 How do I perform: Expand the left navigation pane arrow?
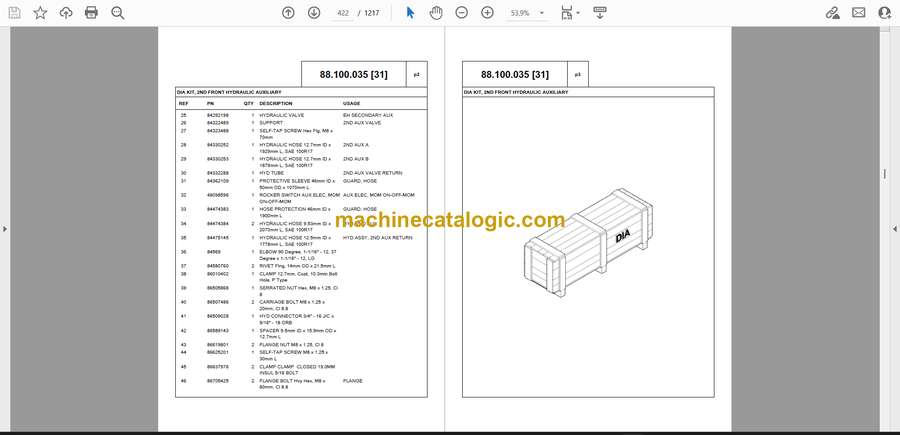[x=5, y=229]
